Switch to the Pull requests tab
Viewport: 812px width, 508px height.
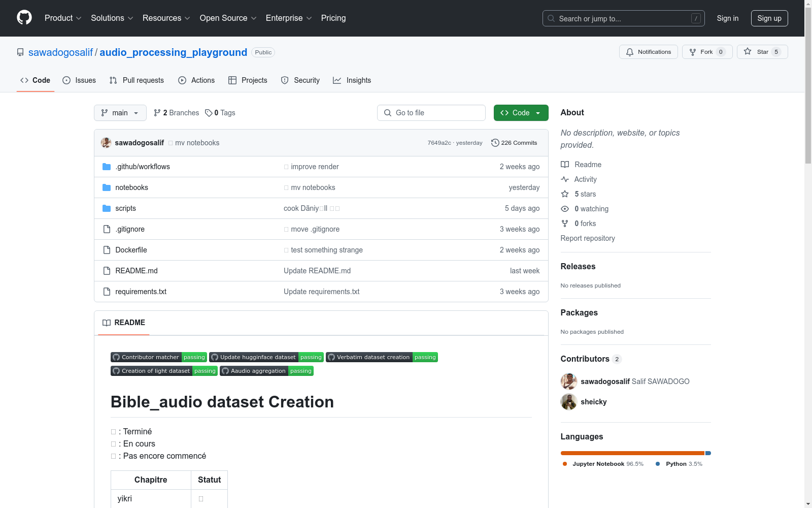pyautogui.click(x=137, y=80)
